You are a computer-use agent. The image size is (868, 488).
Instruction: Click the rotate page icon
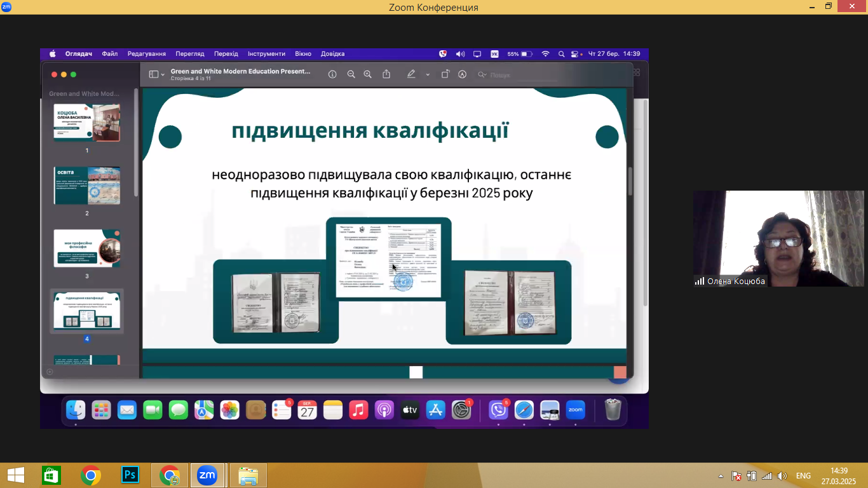click(x=445, y=74)
